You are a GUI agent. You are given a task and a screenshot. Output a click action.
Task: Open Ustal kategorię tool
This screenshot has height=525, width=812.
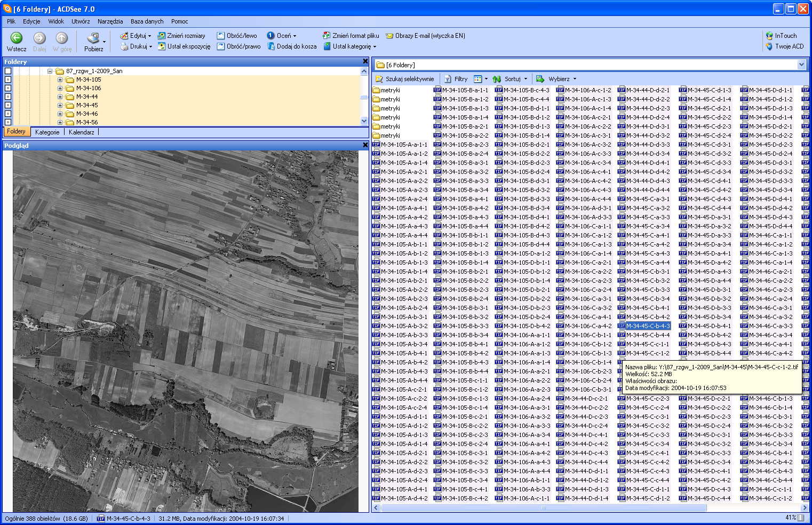tap(350, 46)
